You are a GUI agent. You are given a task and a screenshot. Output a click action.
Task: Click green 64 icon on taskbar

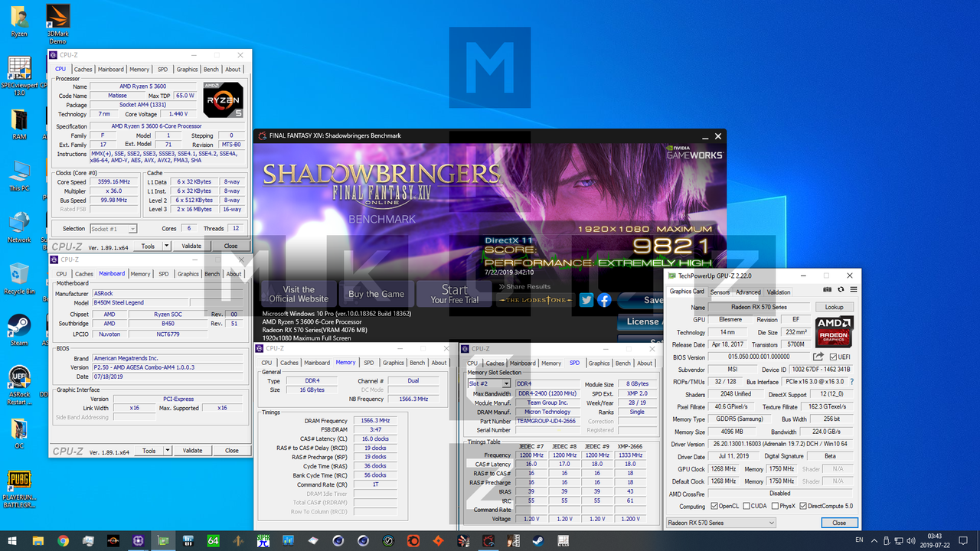pyautogui.click(x=214, y=541)
